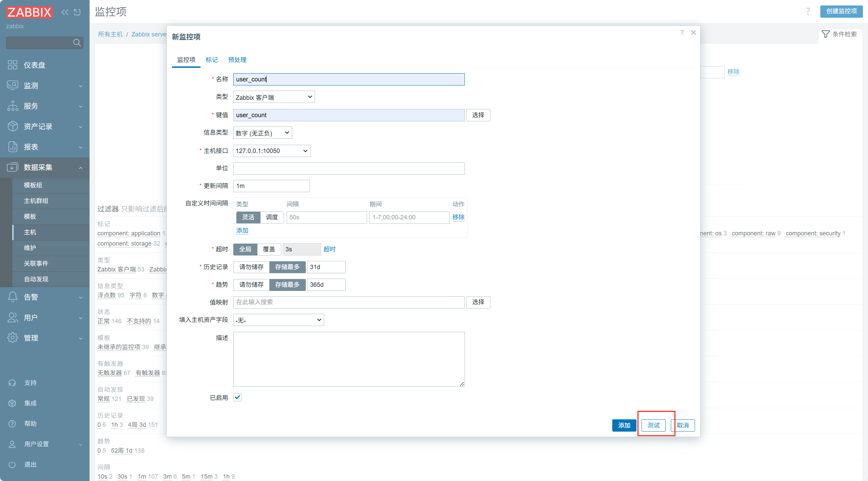Open 主机接口 dropdown 127.0.0.1:10050
This screenshot has width=868, height=481.
click(271, 151)
